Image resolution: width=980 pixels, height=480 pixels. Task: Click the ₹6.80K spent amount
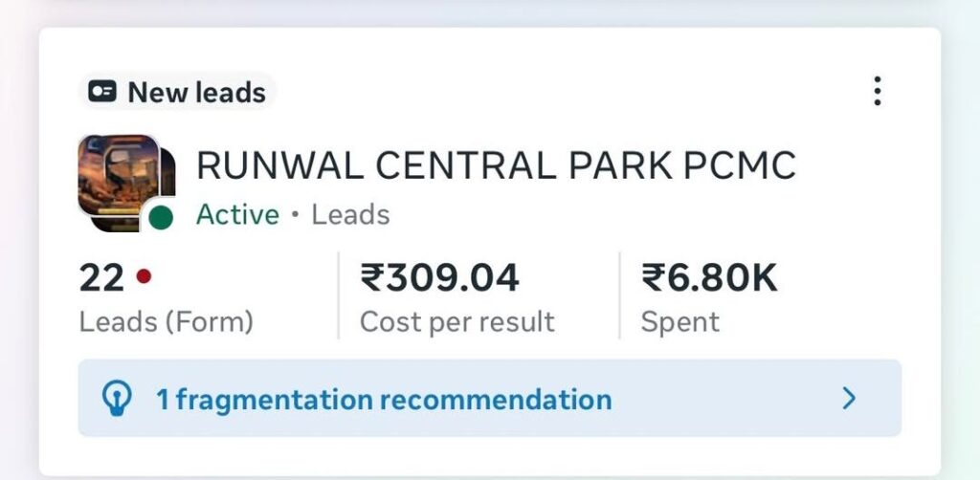pos(709,278)
